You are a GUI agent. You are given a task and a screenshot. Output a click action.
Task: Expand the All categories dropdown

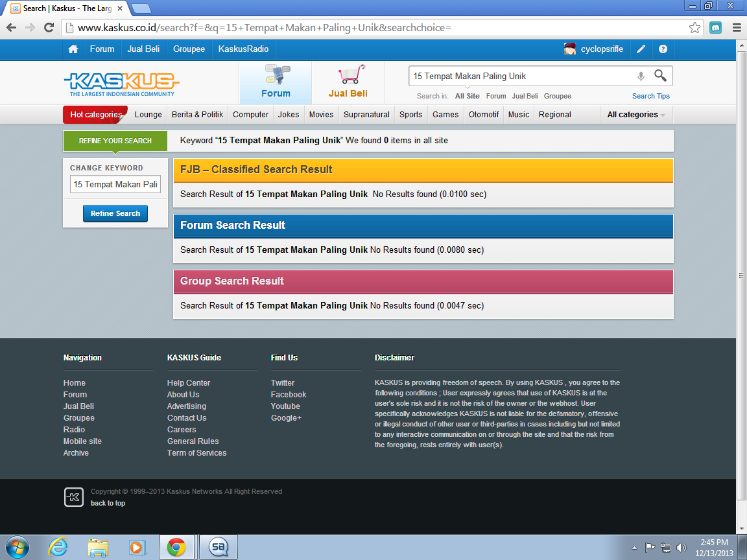(636, 115)
